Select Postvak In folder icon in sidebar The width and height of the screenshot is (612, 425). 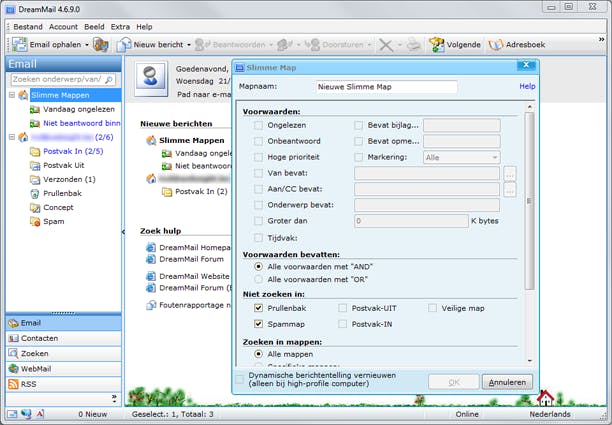[x=35, y=151]
